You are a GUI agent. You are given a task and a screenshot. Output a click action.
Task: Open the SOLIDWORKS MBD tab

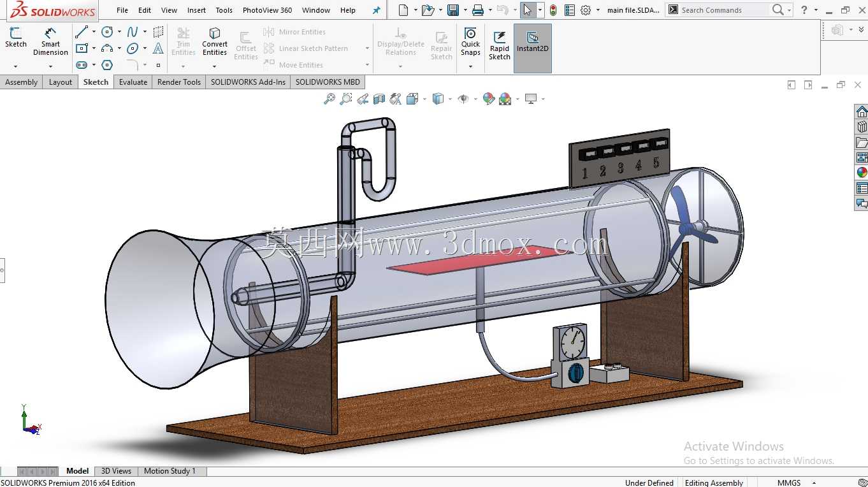coord(328,82)
